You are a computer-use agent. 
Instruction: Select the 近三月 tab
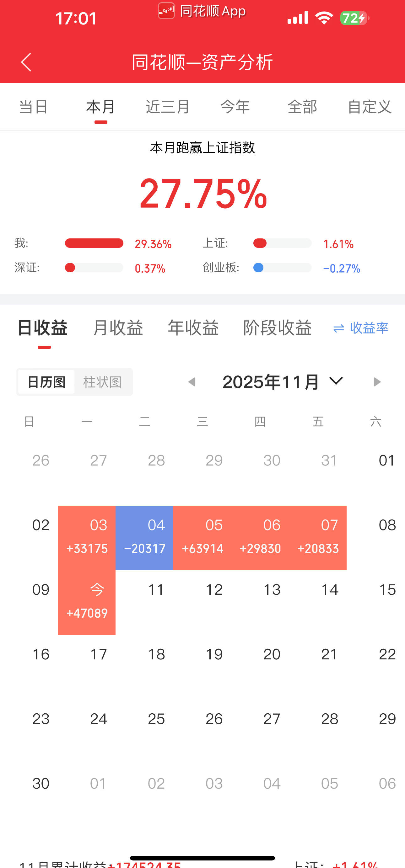168,107
